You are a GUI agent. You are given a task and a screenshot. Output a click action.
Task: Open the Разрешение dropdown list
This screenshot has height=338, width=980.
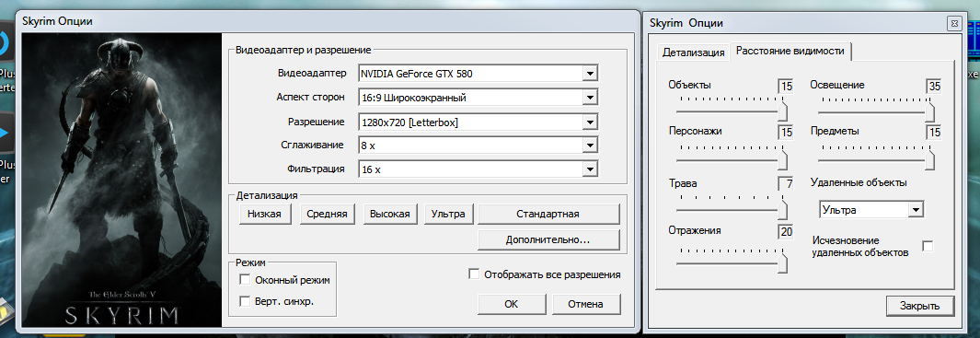(478, 122)
